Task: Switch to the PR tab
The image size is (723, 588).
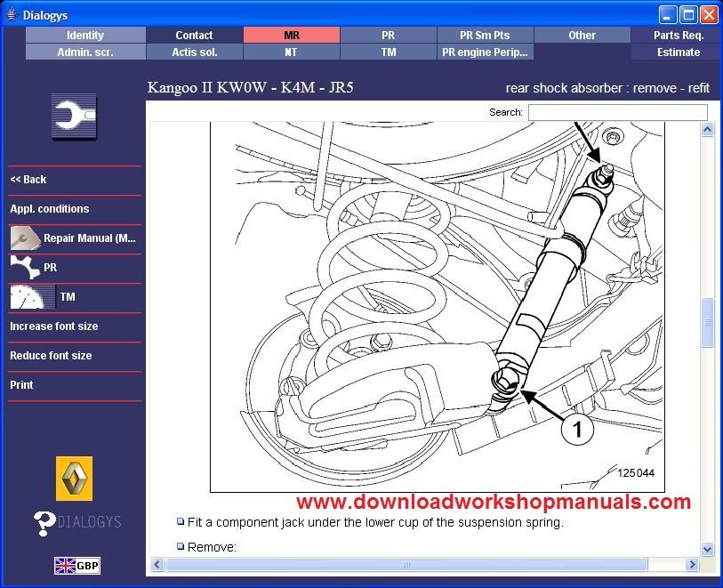Action: [x=389, y=35]
